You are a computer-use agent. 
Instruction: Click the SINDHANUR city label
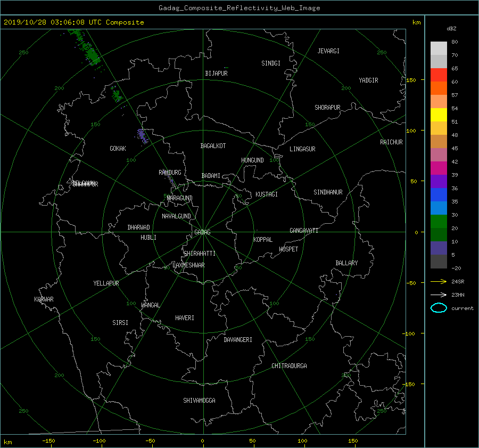328,192
